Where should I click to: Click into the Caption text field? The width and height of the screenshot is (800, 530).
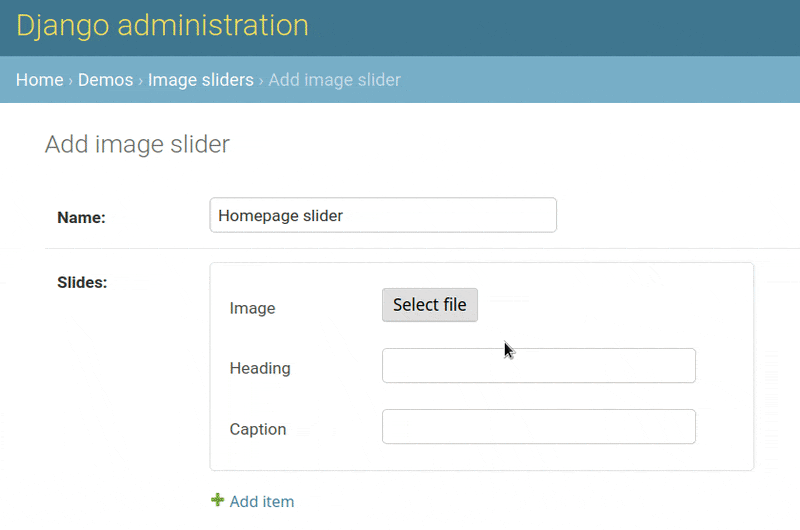[538, 426]
